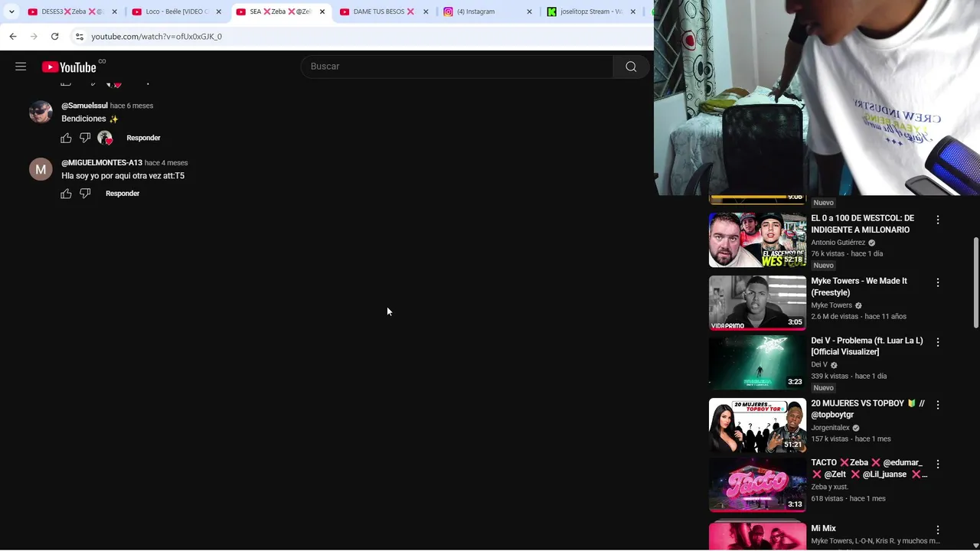980x551 pixels.
Task: Close the Loco - Beéle tab
Action: [218, 11]
